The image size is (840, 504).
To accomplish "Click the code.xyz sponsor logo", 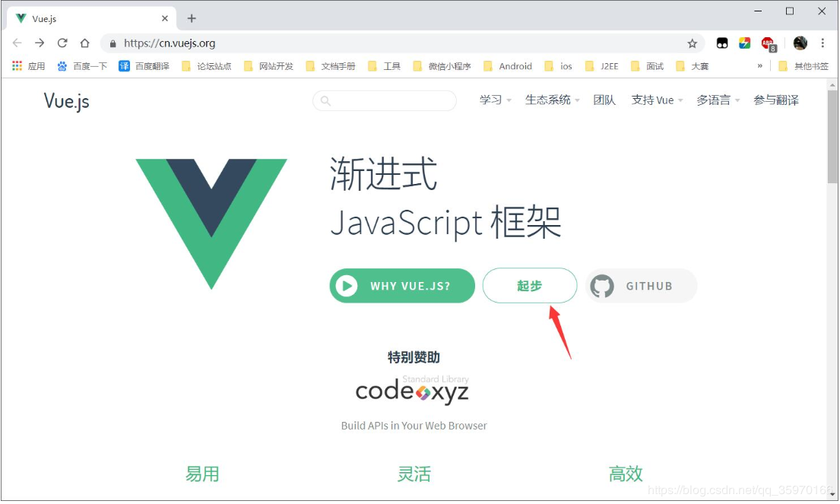I will [412, 390].
